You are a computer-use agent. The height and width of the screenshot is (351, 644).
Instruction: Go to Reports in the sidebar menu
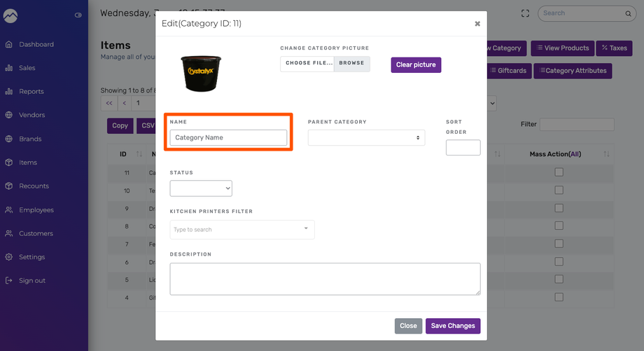(31, 92)
